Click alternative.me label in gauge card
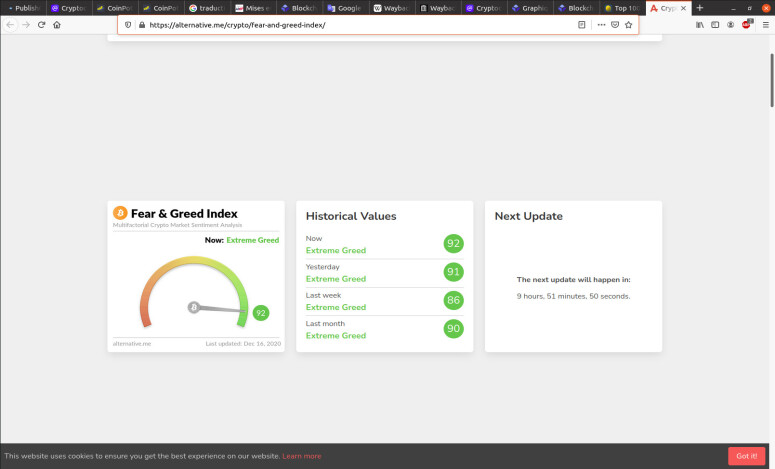775x469 pixels. click(132, 343)
